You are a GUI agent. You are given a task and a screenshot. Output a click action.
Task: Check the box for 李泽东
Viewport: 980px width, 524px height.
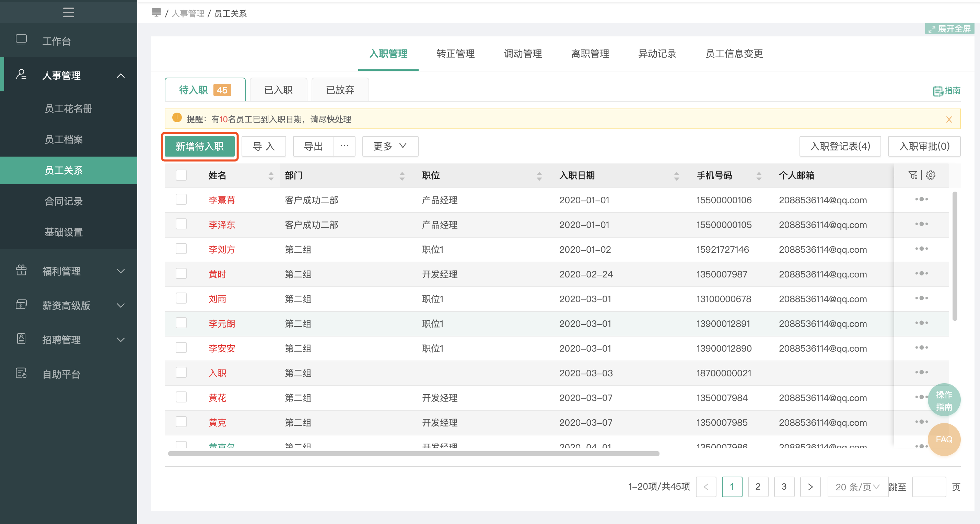(181, 224)
